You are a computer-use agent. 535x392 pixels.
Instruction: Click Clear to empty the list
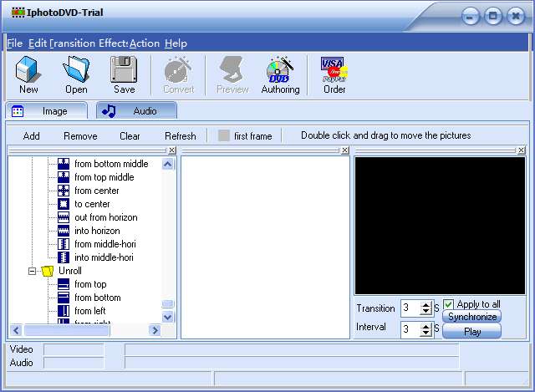point(130,136)
